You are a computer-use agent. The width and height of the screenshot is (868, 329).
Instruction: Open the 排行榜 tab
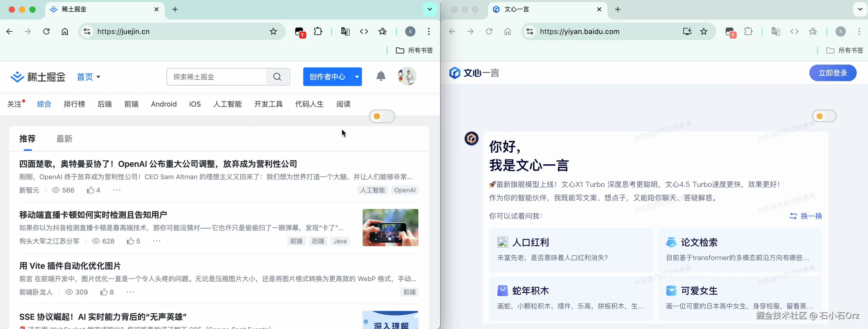click(74, 104)
